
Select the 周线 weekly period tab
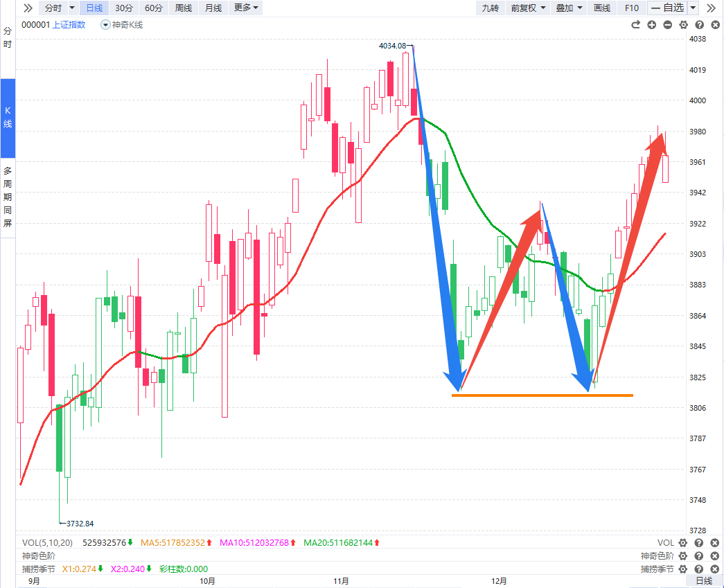(x=184, y=8)
